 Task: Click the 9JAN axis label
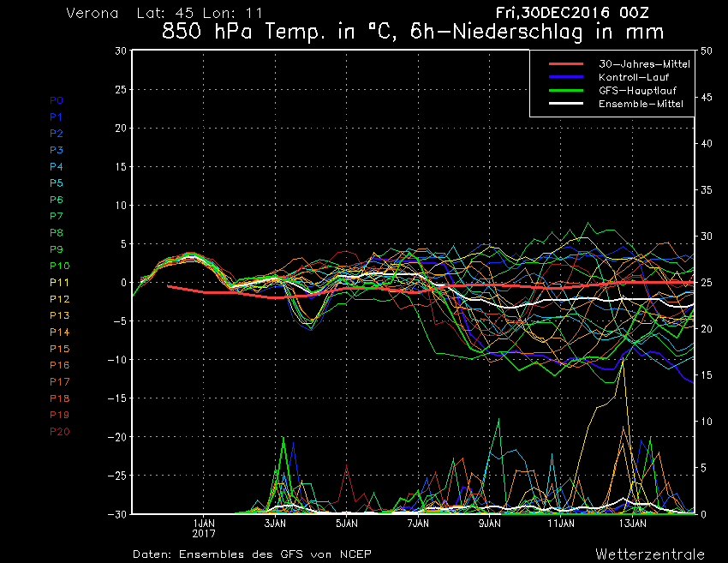[489, 524]
